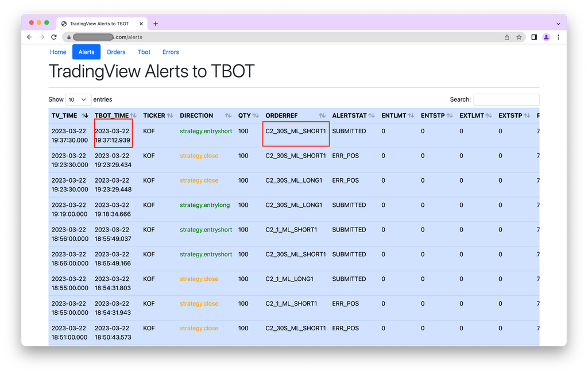Sort by TBOT_TIME column arrows
This screenshot has height=374, width=588.
pyautogui.click(x=133, y=115)
